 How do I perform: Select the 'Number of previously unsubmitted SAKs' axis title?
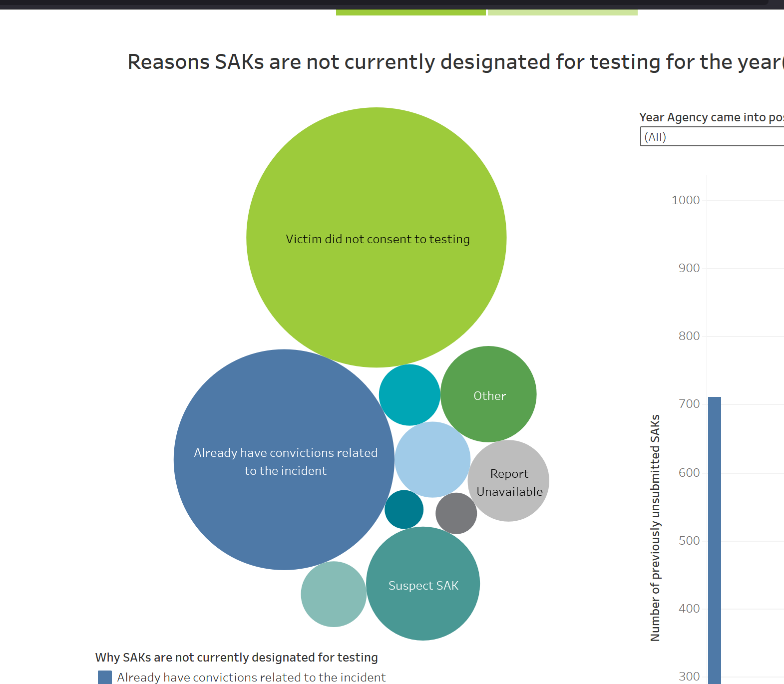click(655, 527)
